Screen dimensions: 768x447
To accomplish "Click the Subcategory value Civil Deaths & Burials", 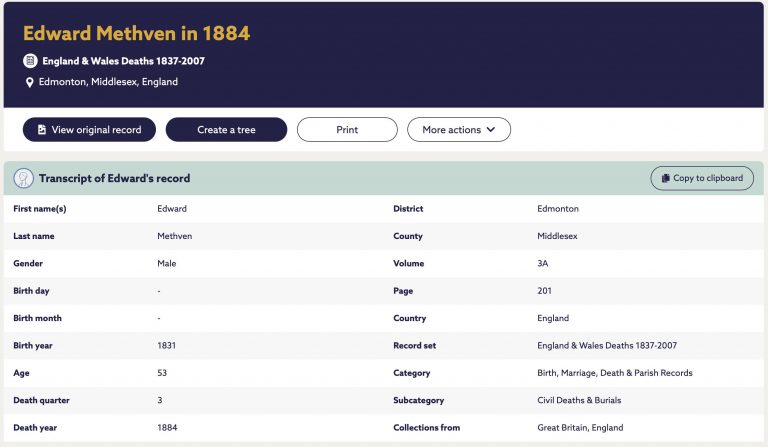I will (579, 400).
